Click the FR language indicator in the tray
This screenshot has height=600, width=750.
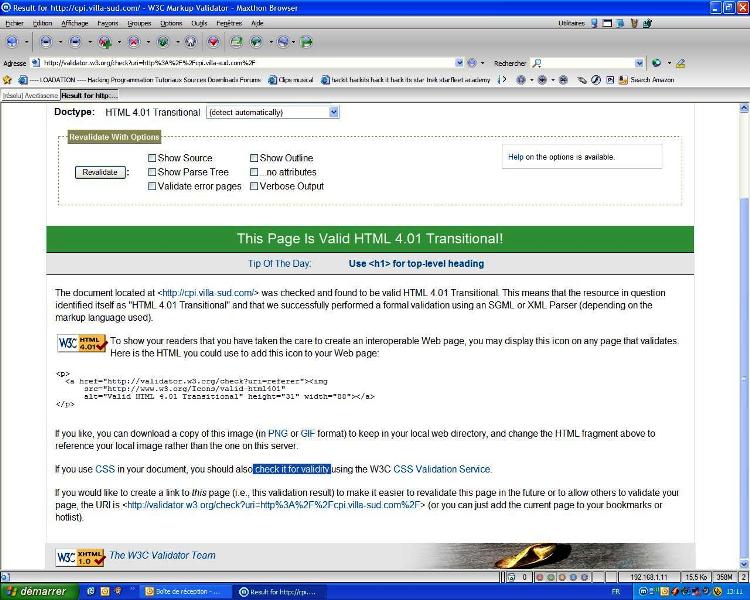click(616, 592)
